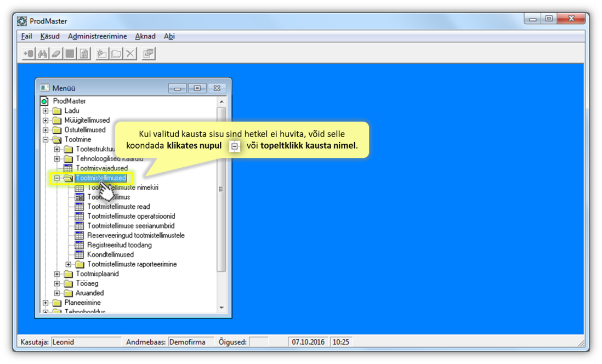Image resolution: width=602 pixels, height=364 pixels.
Task: Click the Ladu folder icon
Action: tap(57, 111)
